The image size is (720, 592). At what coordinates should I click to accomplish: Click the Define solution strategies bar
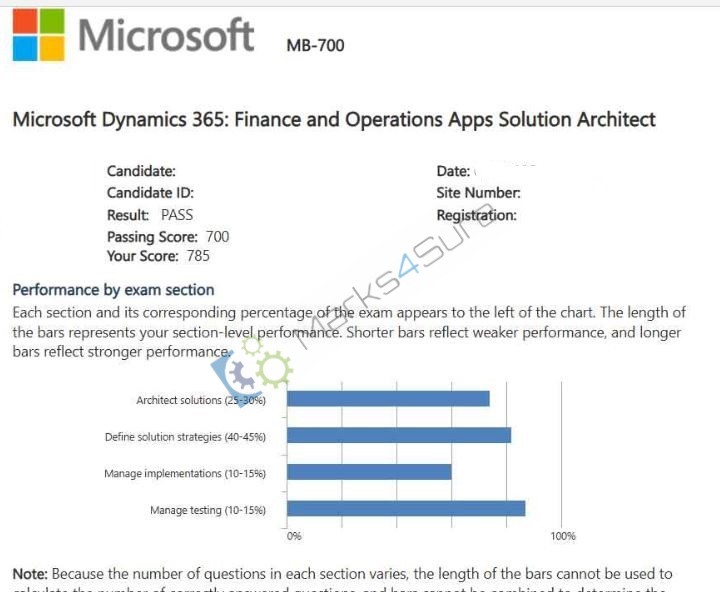tap(399, 435)
